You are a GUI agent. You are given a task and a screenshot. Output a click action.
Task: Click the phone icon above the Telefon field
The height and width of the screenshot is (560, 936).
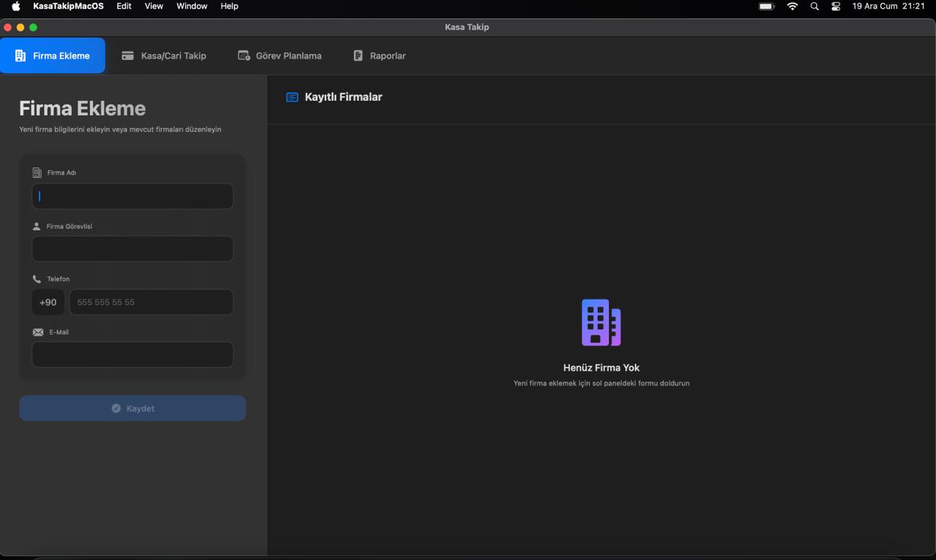tap(37, 279)
